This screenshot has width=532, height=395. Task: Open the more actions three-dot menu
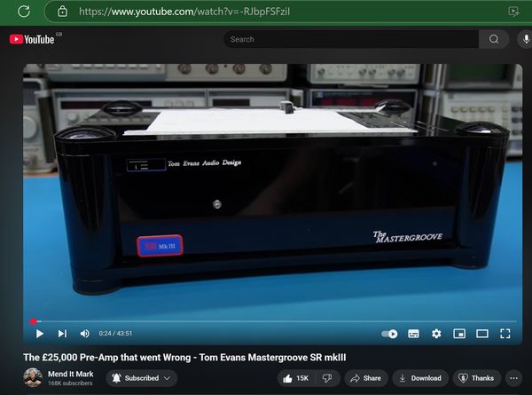coord(513,378)
